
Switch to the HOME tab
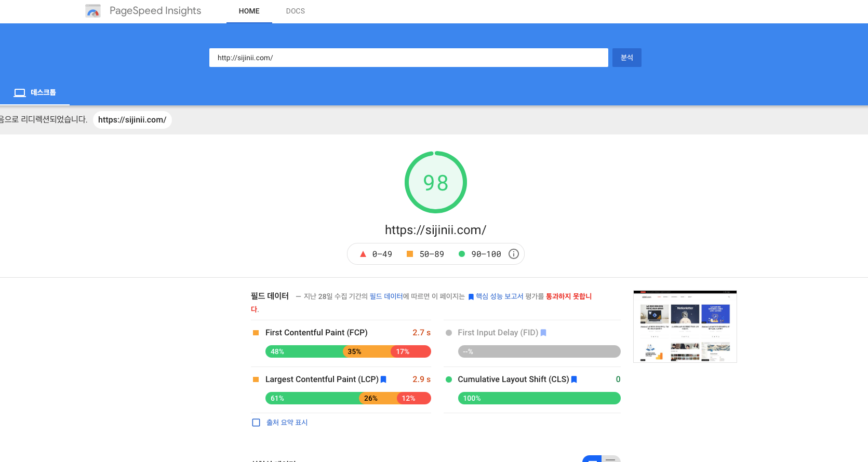pyautogui.click(x=249, y=11)
